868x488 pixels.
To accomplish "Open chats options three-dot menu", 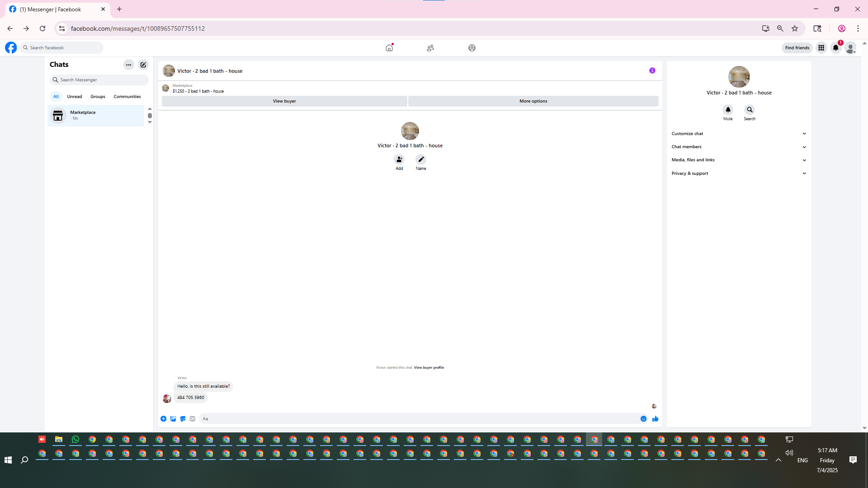I will point(129,65).
